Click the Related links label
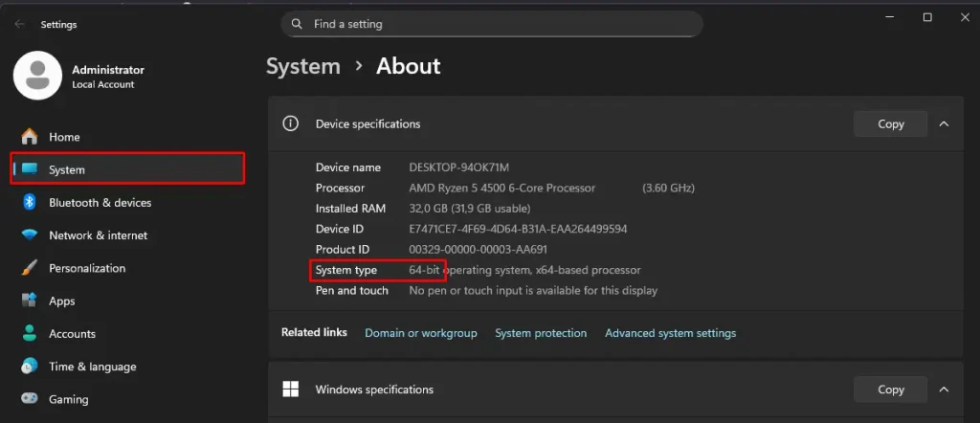Screen dimensions: 980x423 pos(314,332)
